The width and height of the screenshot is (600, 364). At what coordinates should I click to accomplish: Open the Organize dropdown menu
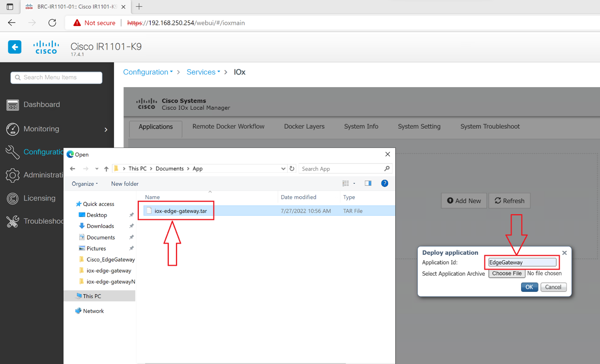(85, 184)
